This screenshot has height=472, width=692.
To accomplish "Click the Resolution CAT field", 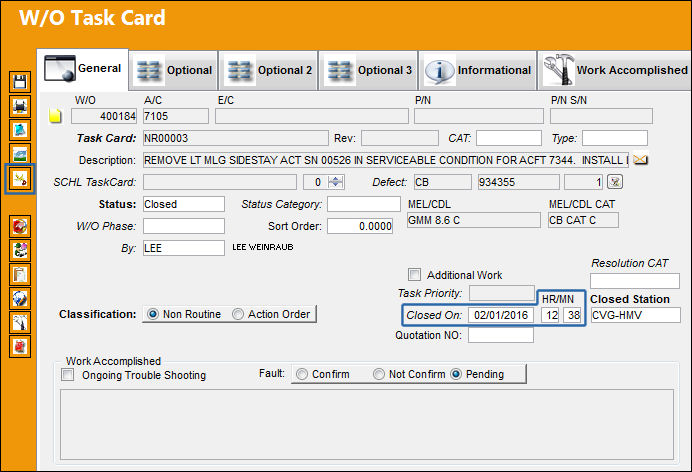I will tap(635, 281).
